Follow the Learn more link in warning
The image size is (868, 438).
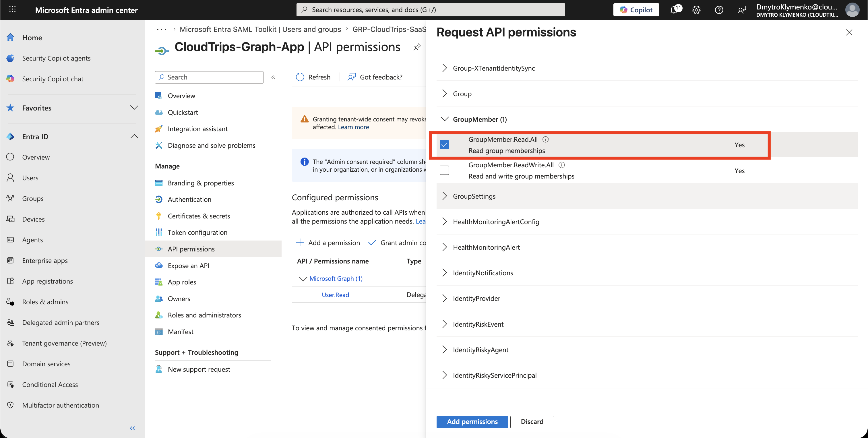pos(353,127)
